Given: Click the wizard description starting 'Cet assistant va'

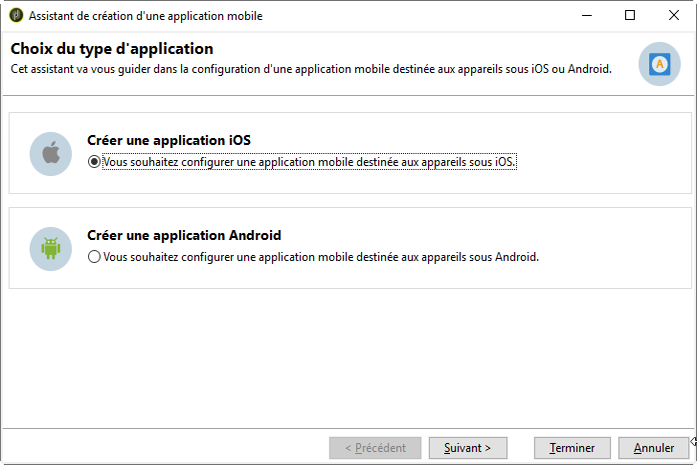Looking at the screenshot, I should point(311,69).
